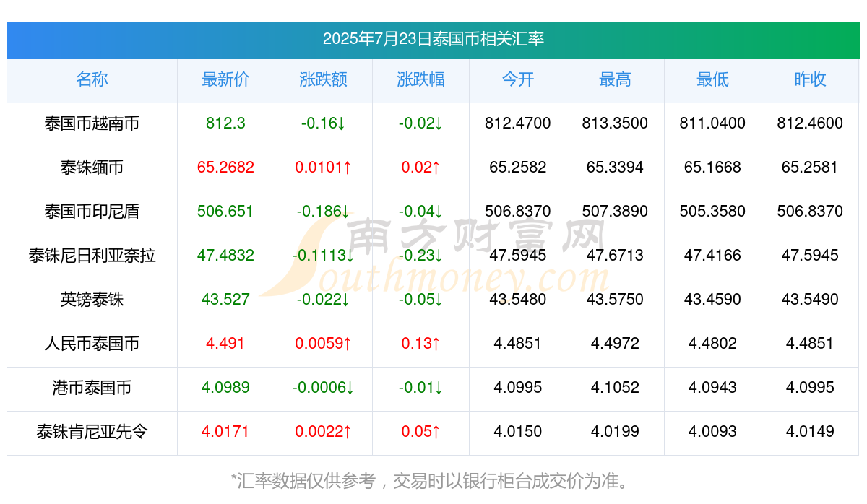This screenshot has height=504, width=867.
Task: Click change percent -0.02↓
Action: click(420, 123)
